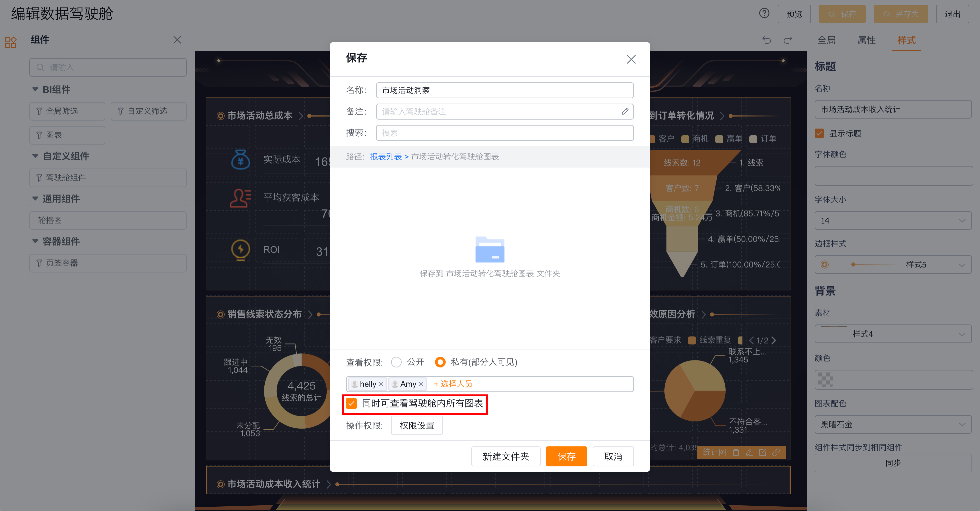Viewport: 980px width, 511px height.
Task: Click the orange 保存 button in dialog
Action: (x=566, y=456)
